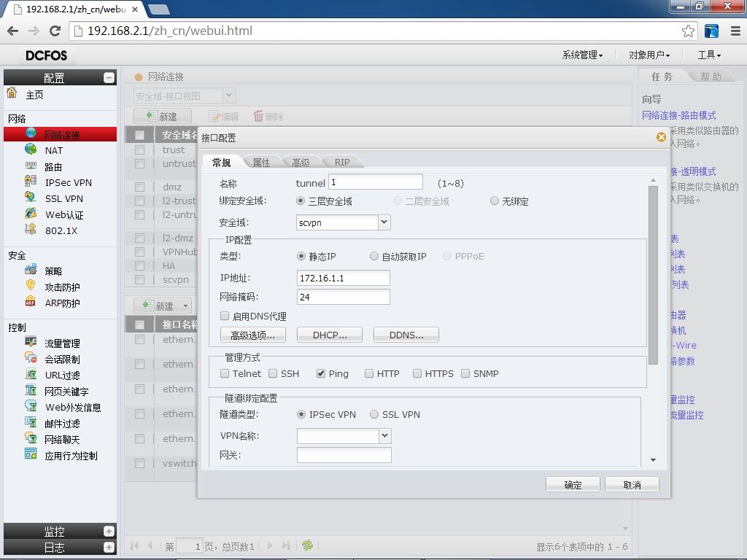Click the 取消 button
Viewport: 747px width, 560px height.
[632, 485]
